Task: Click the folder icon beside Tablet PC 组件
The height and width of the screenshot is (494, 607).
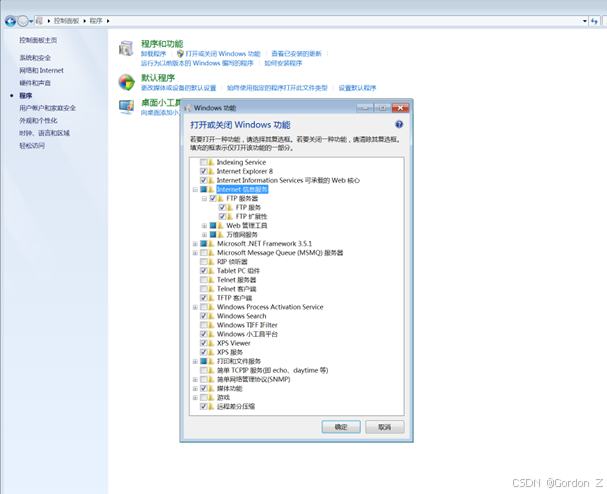Action: [x=211, y=271]
